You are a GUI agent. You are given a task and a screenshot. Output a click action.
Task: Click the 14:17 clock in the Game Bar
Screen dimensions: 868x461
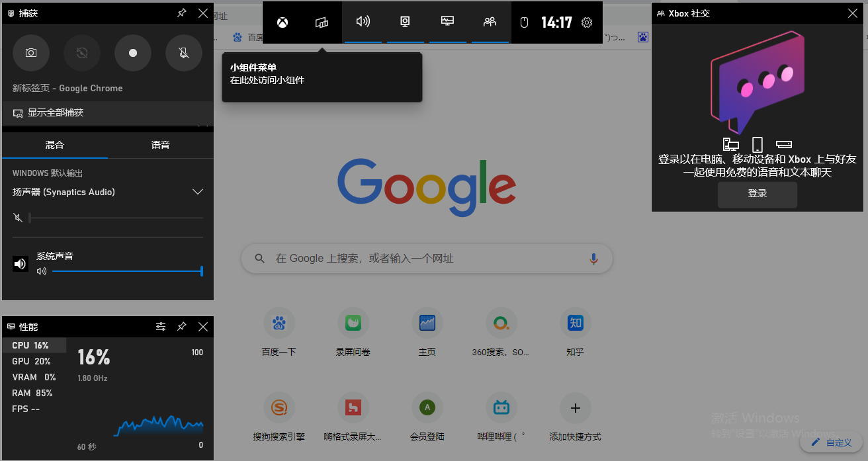click(x=556, y=22)
